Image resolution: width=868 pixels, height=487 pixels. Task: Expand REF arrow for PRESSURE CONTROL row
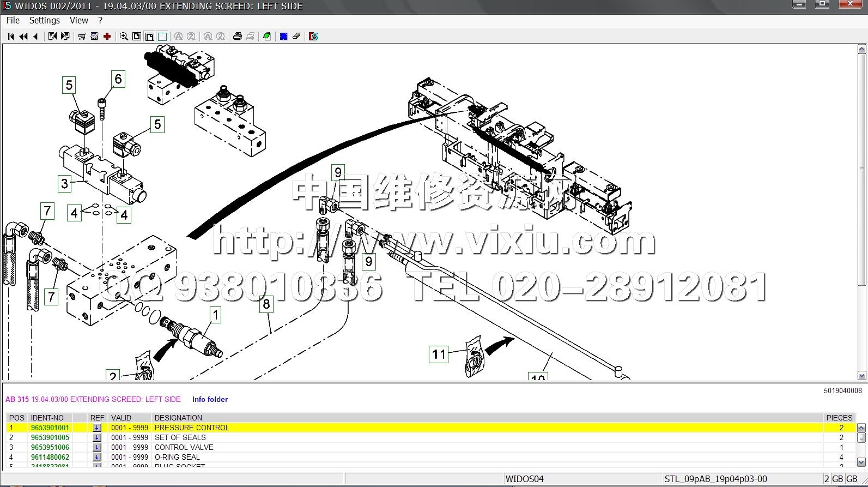click(x=96, y=428)
